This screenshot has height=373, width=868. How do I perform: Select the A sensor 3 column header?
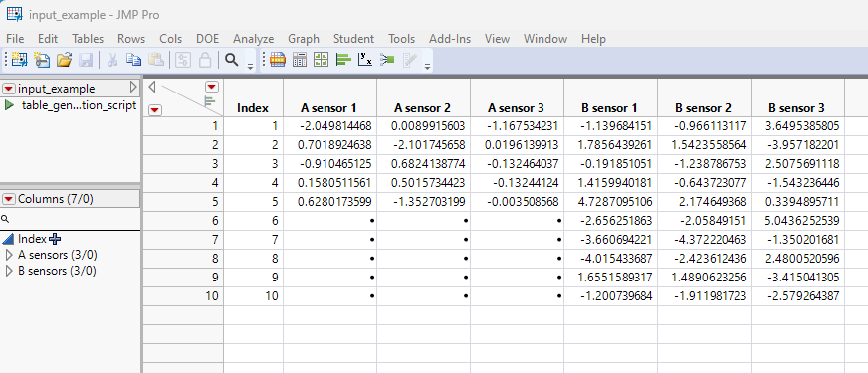517,97
